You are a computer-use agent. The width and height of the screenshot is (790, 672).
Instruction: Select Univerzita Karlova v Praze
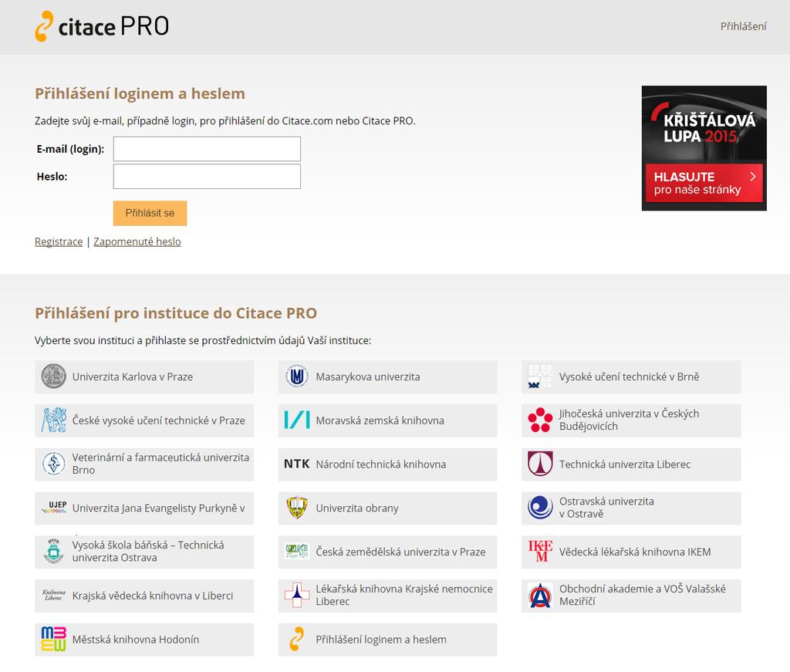pyautogui.click(x=144, y=377)
